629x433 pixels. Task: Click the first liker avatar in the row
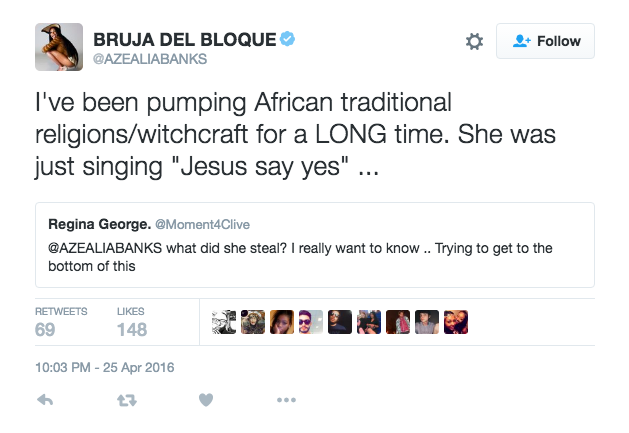point(225,323)
